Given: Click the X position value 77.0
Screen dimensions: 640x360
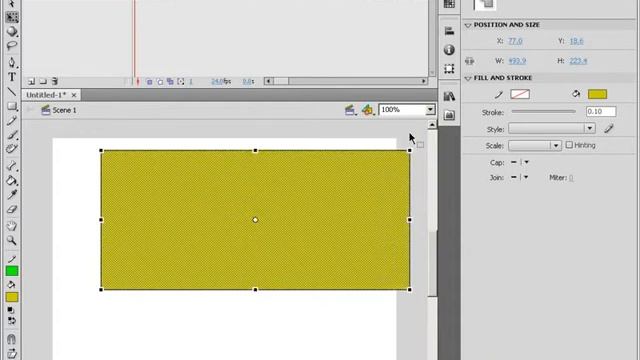Looking at the screenshot, I should (x=516, y=41).
